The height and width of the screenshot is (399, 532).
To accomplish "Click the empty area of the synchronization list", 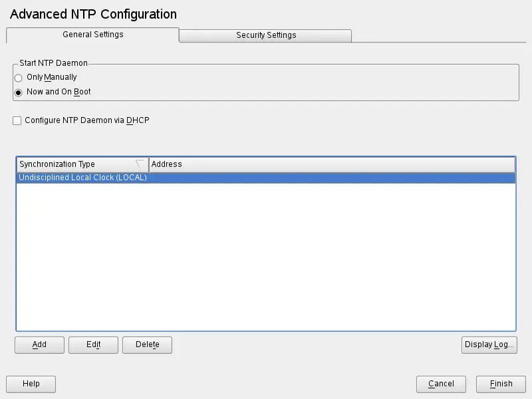I will coord(266,259).
